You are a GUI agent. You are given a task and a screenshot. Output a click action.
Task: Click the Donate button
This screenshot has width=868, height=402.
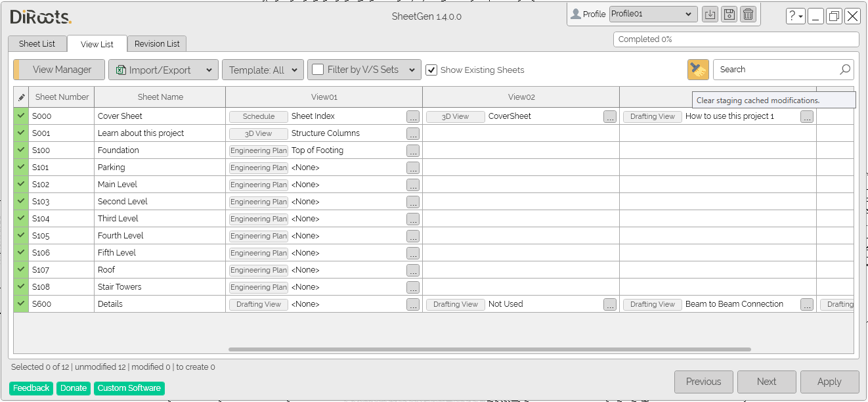tap(73, 388)
